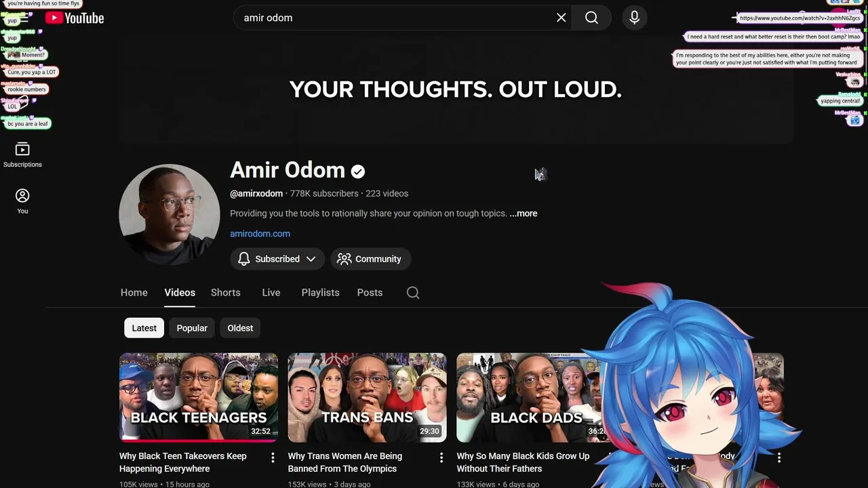The image size is (868, 488).
Task: Open the amirodom.com link
Action: click(260, 234)
